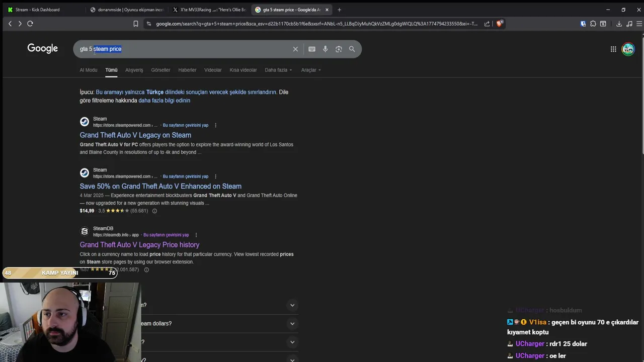The width and height of the screenshot is (644, 362).
Task: Select the AI Modu search tab
Action: coord(89,70)
